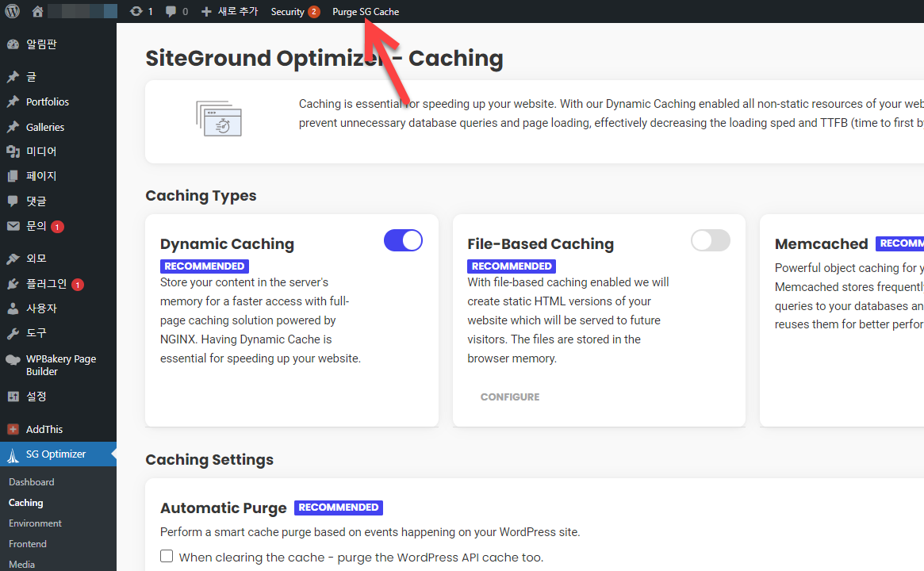Click the 설정 settings icon
924x571 pixels.
(13, 397)
